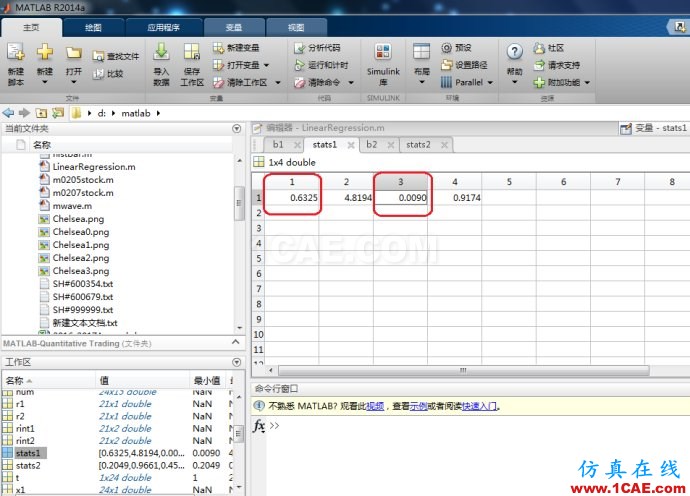Click the Import Data (导入数据) icon
Image resolution: width=690 pixels, height=496 pixels.
pyautogui.click(x=161, y=51)
